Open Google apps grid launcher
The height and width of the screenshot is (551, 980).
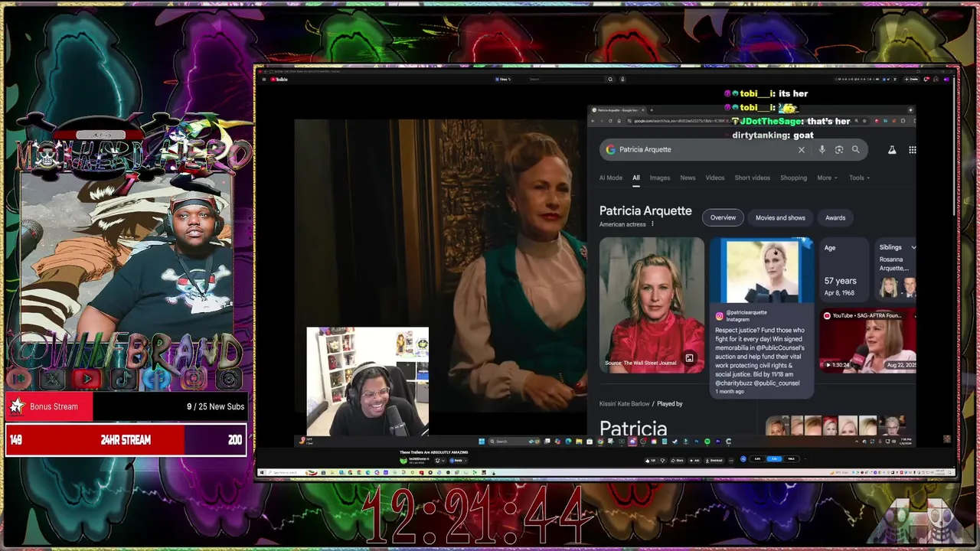point(913,150)
